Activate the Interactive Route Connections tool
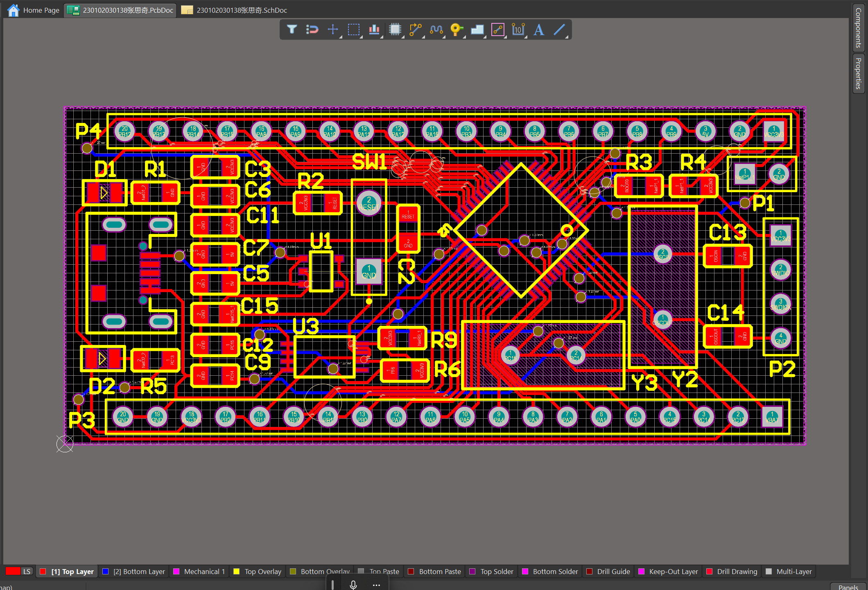This screenshot has height=590, width=868. tap(415, 29)
